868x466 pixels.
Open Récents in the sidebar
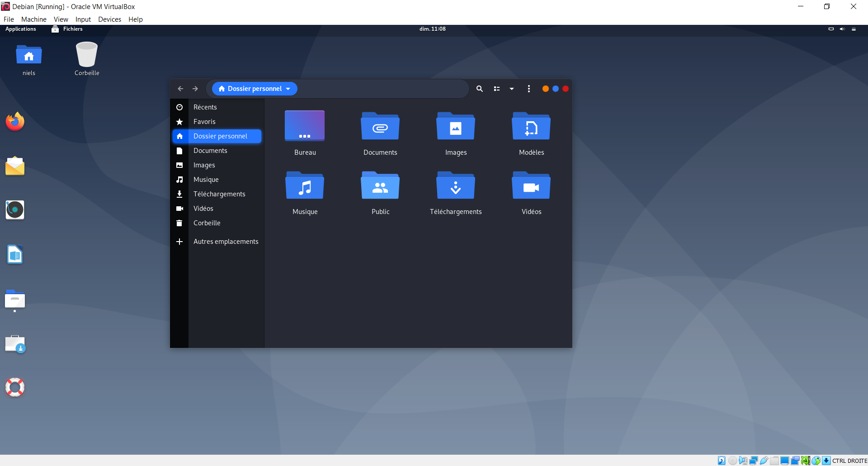click(205, 107)
